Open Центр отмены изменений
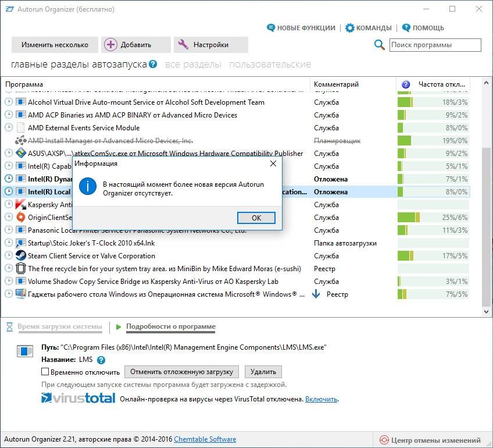This screenshot has width=493, height=448. click(x=430, y=440)
